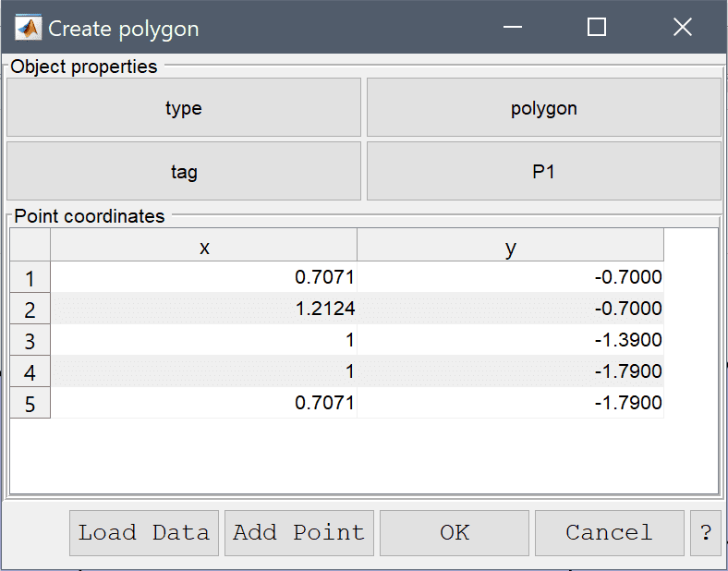Select y cell -0.7000 in row 1
Viewport: 728px width, 571px height.
tap(510, 277)
